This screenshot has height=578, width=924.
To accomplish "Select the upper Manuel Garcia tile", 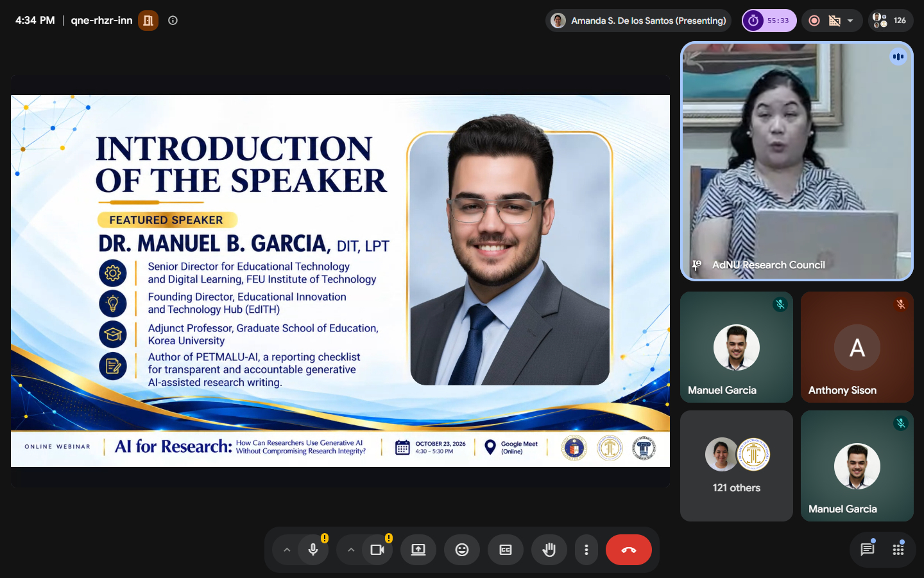I will click(x=737, y=347).
